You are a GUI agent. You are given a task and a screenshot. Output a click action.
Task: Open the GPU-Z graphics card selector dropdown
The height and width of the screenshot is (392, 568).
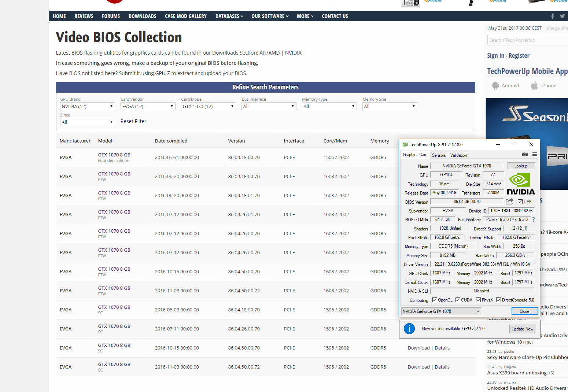click(441, 311)
